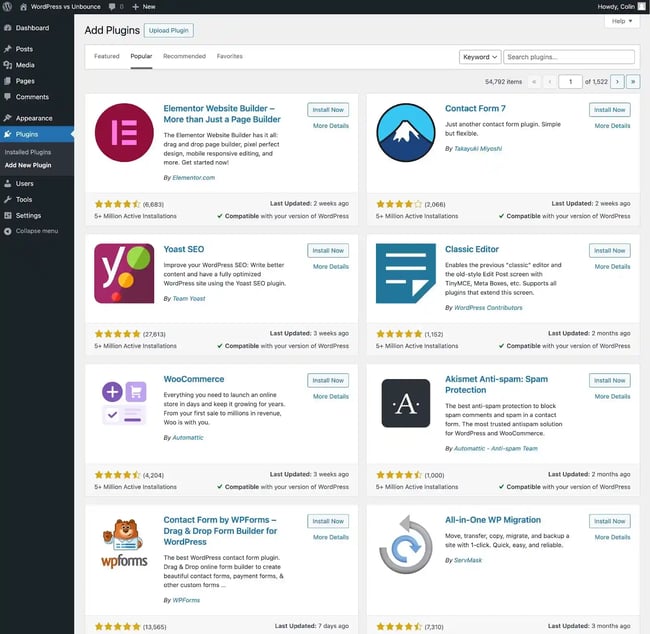Click the Yoast SEO plugin logo
Viewport: 650px width, 634px height.
(x=124, y=273)
